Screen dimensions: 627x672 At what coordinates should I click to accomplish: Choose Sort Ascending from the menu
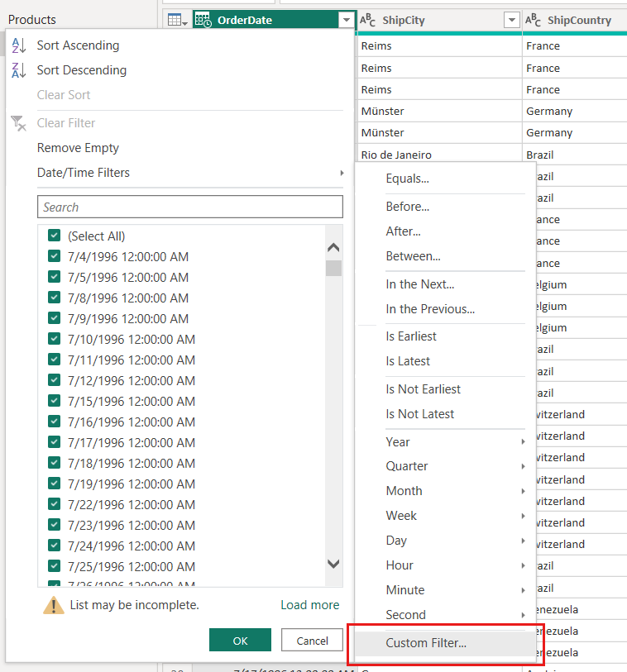point(78,45)
